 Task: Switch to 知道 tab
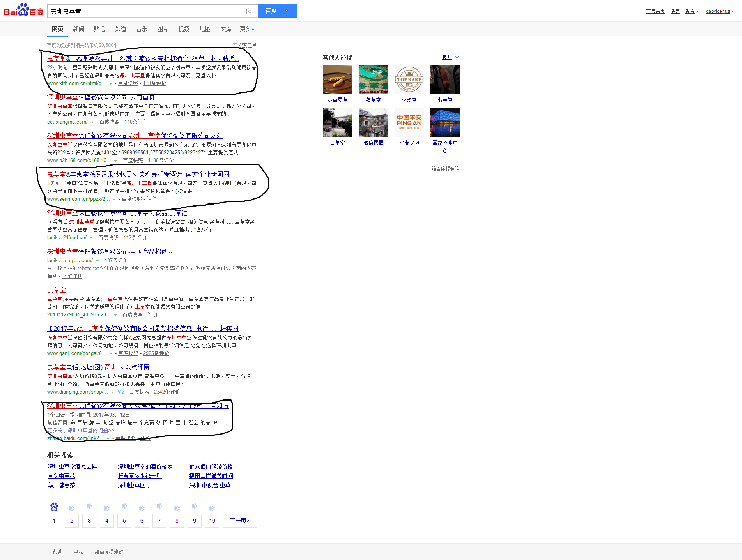(120, 29)
